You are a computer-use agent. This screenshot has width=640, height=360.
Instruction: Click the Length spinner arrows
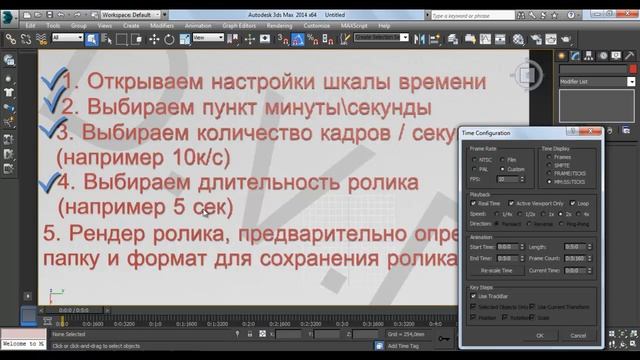click(589, 247)
